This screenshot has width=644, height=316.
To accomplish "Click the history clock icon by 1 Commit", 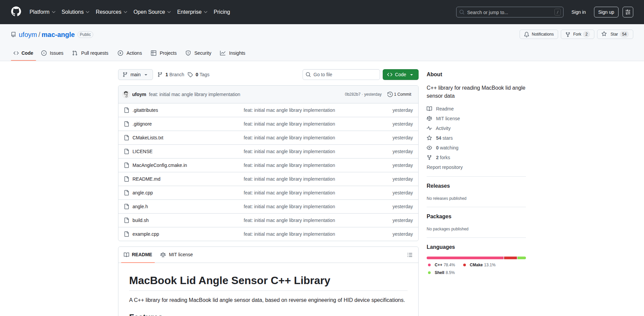I will coord(390,94).
